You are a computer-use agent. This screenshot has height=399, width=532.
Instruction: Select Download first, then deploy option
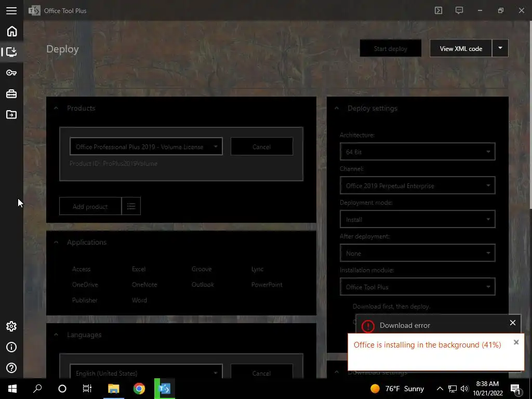[x=391, y=307]
